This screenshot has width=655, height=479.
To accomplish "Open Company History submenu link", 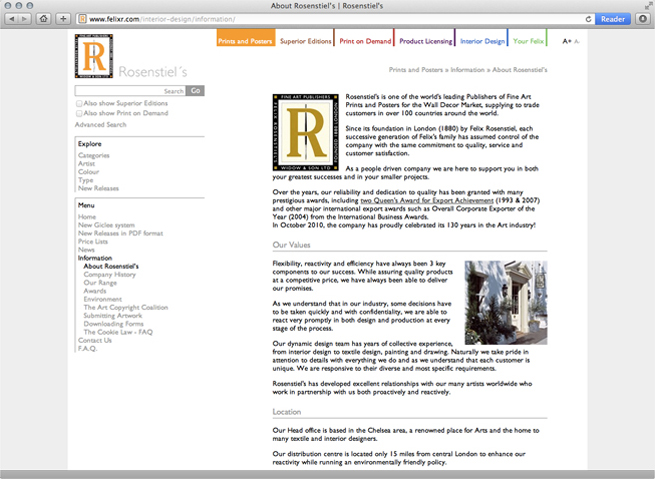I will click(109, 274).
